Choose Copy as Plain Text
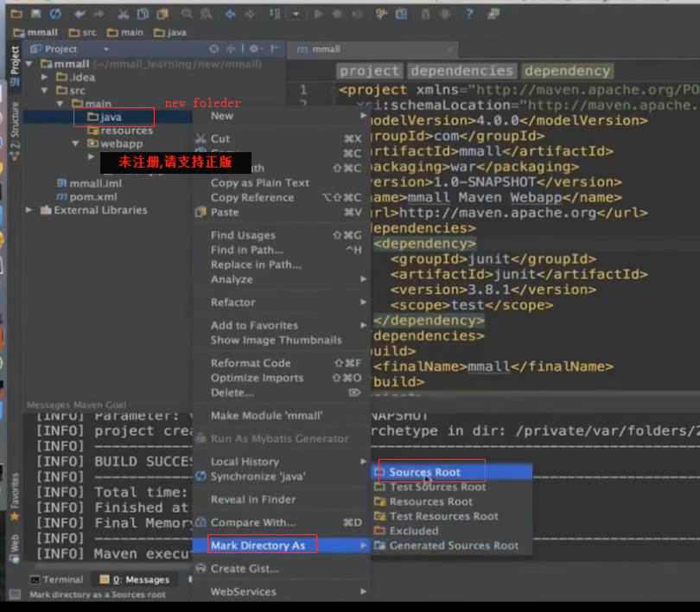 (x=281, y=183)
